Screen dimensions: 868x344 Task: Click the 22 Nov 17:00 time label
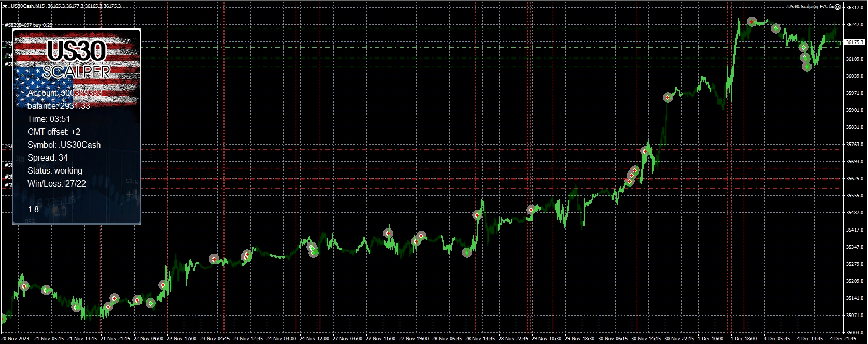pos(182,339)
